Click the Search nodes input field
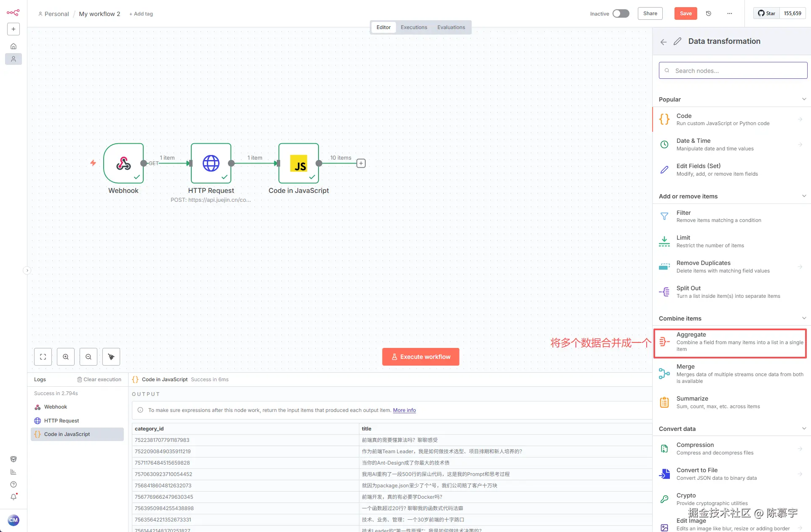 [x=733, y=71]
